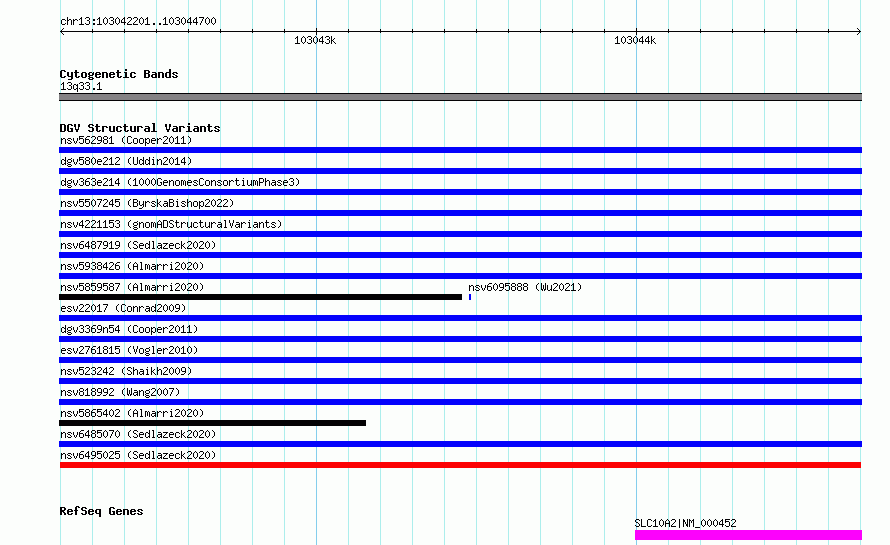Click the gray 13q33.1 cytogenetic band
This screenshot has height=545, width=890.
point(460,97)
